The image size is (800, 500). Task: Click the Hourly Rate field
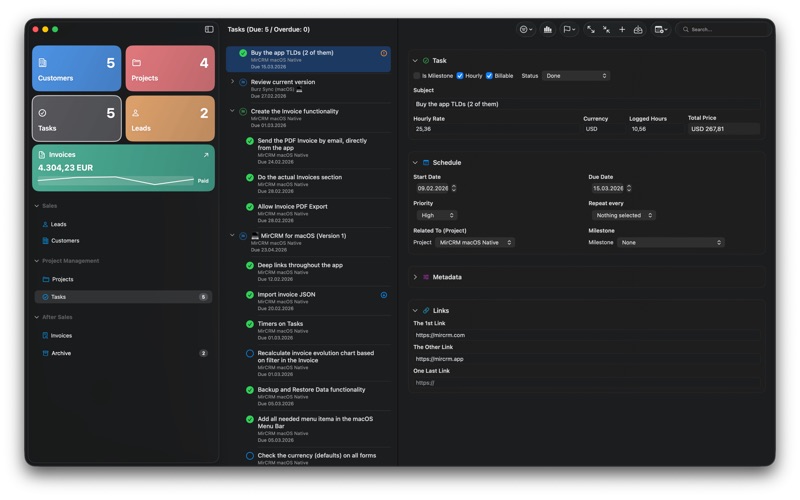tap(495, 129)
